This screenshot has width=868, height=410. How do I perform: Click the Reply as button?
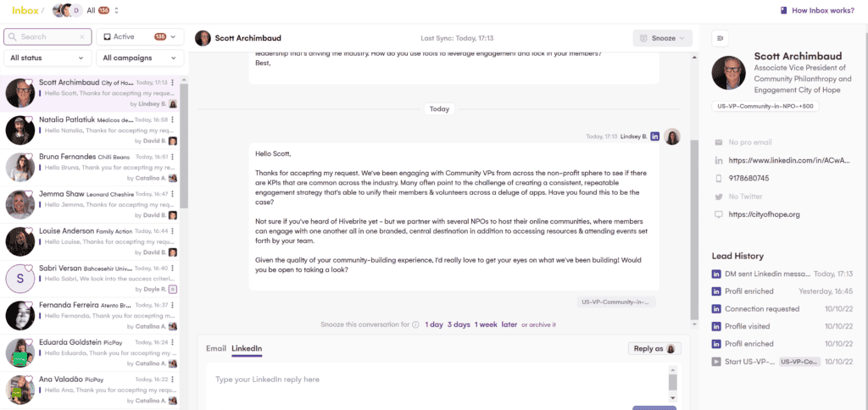[655, 348]
